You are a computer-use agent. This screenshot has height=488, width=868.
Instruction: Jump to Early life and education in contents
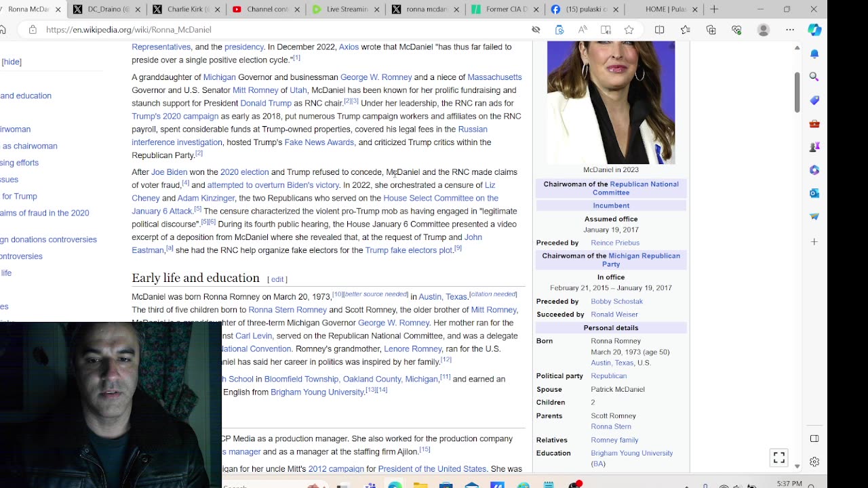tap(26, 96)
